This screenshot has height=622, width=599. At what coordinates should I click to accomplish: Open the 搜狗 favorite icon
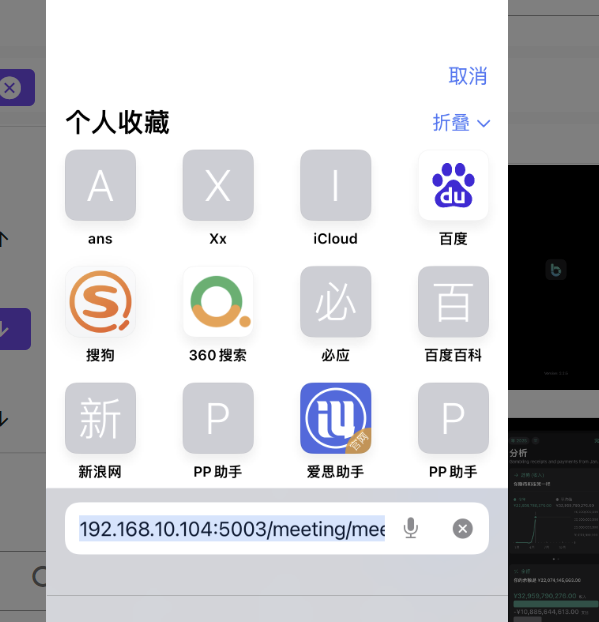[x=100, y=301]
